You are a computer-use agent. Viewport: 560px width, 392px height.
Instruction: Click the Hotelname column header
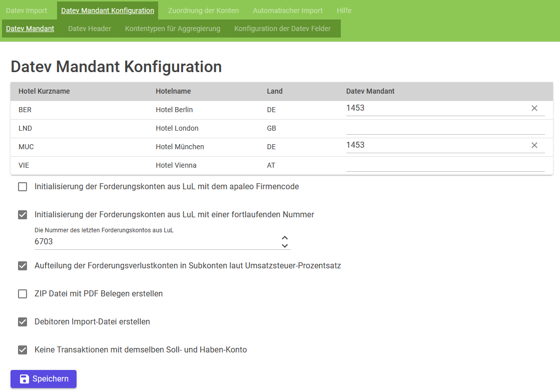pos(173,92)
